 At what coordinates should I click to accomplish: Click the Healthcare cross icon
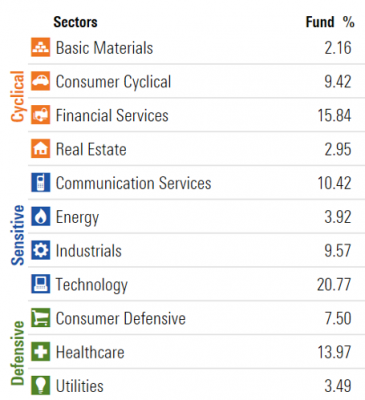coord(41,352)
